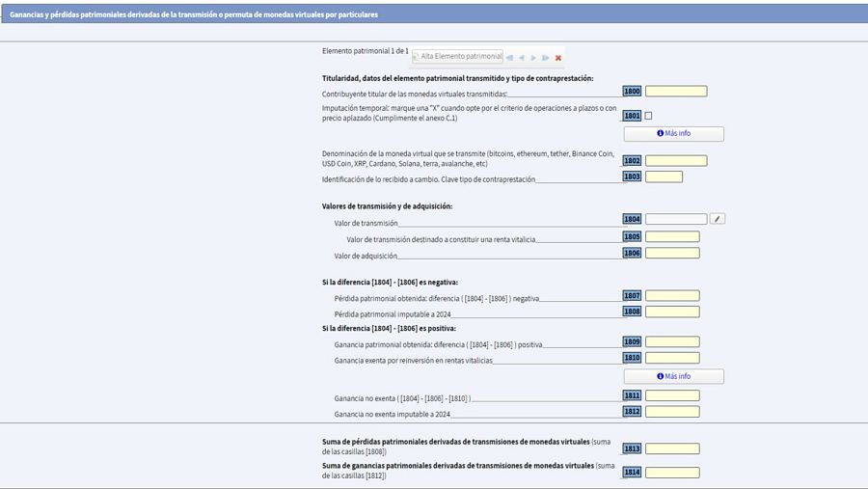868x489 pixels.
Task: Click 'Si la diferencia [1804] - [1806] es negativa:' heading
Action: click(x=390, y=283)
